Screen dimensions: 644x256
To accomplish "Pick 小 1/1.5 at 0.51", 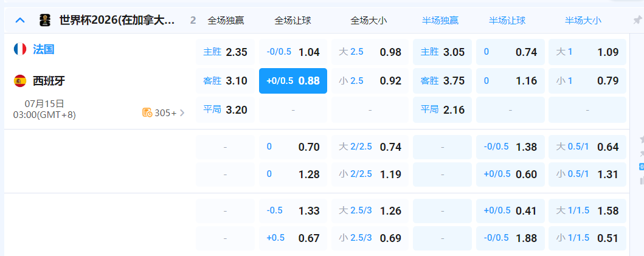I will click(x=587, y=238).
